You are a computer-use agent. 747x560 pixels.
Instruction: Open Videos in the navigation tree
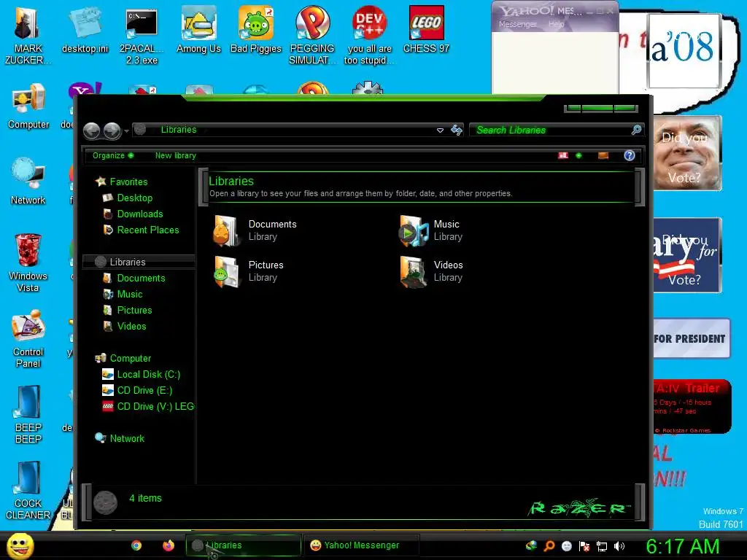pyautogui.click(x=124, y=326)
